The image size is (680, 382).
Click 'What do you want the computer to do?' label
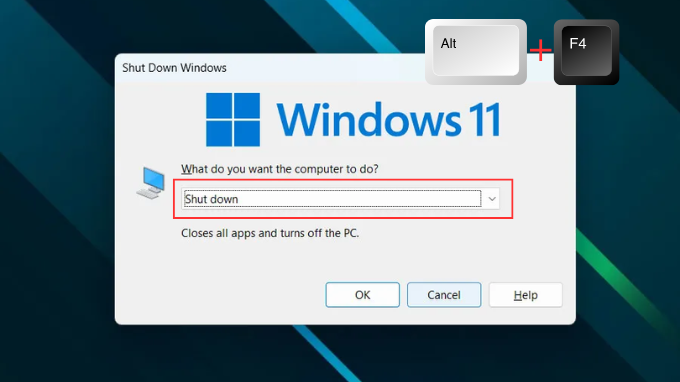pyautogui.click(x=280, y=169)
